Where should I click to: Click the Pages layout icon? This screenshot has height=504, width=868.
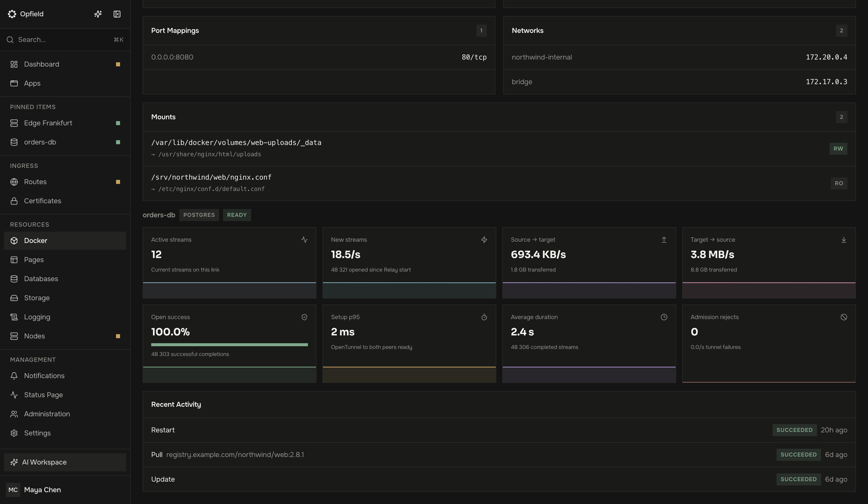coord(14,260)
